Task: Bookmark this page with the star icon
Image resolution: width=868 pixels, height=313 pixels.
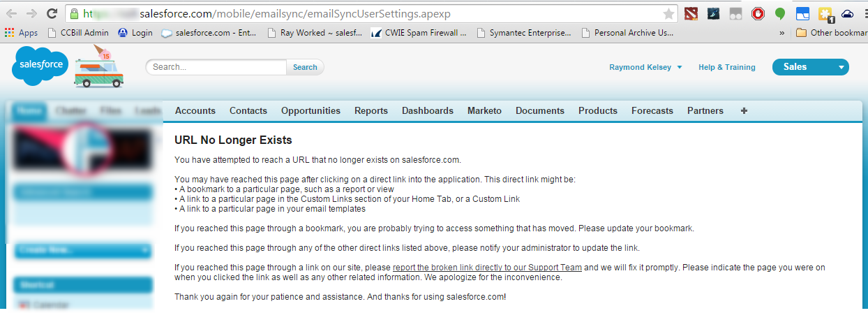Action: [668, 14]
